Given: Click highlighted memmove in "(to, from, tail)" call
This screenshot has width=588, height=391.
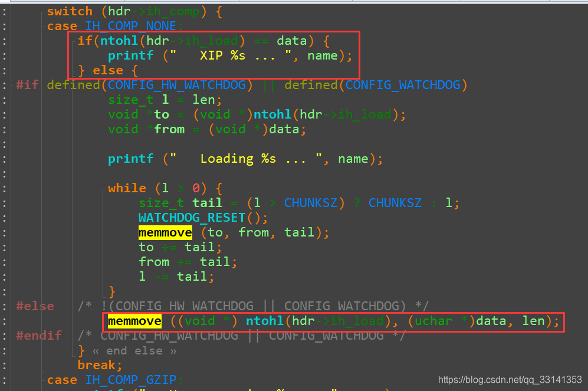Looking at the screenshot, I should [165, 232].
